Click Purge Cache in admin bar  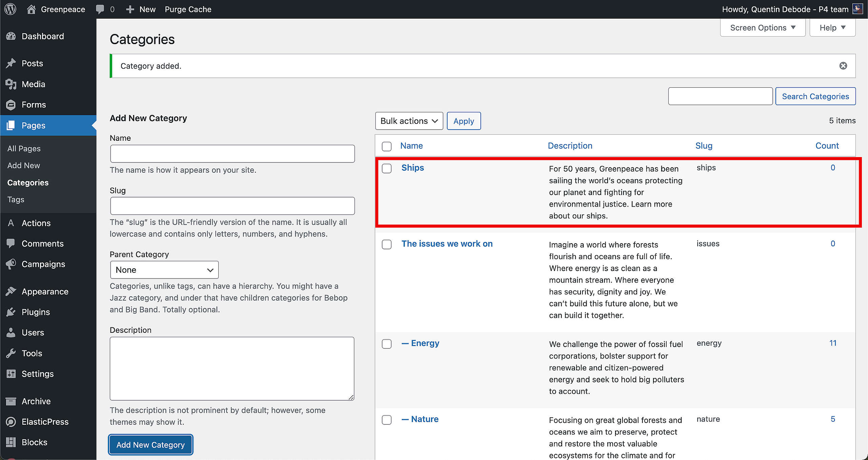pos(188,9)
